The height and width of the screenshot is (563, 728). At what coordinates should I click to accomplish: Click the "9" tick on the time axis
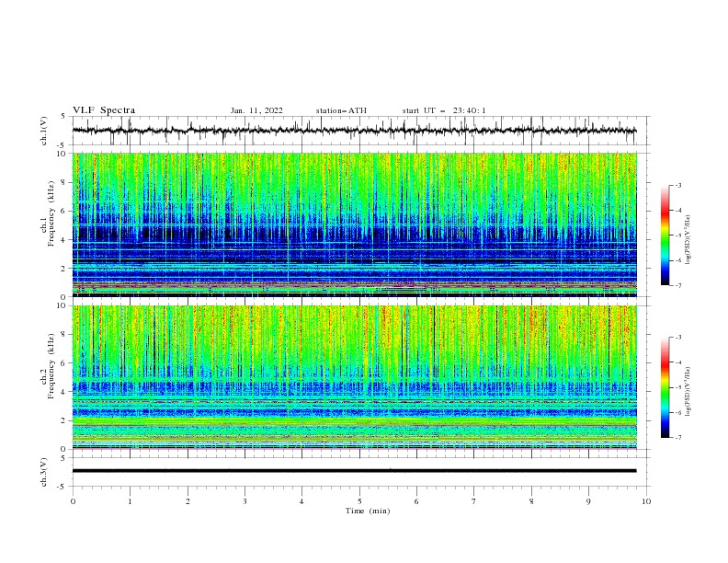(x=588, y=501)
